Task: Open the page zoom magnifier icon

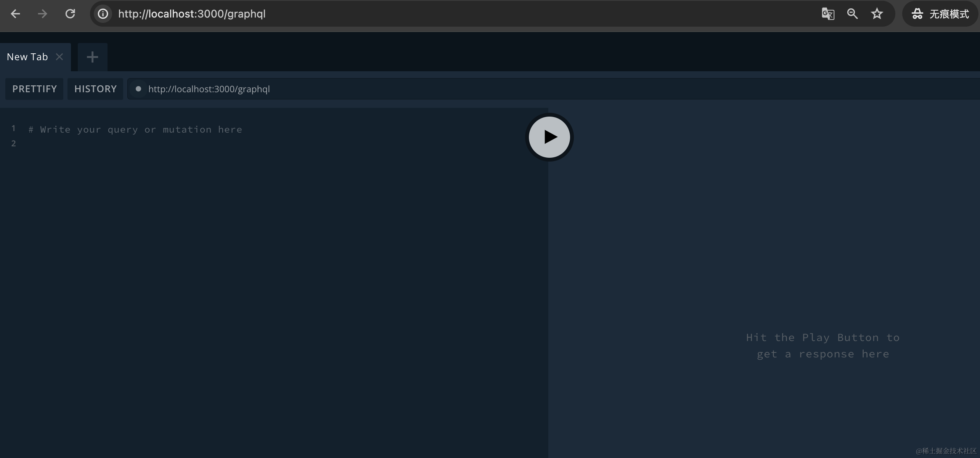Action: click(852, 14)
